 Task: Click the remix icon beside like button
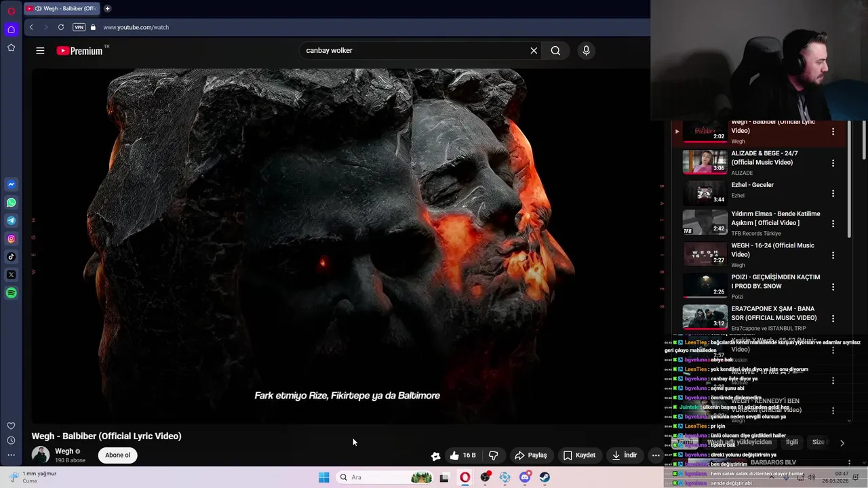pos(435,456)
